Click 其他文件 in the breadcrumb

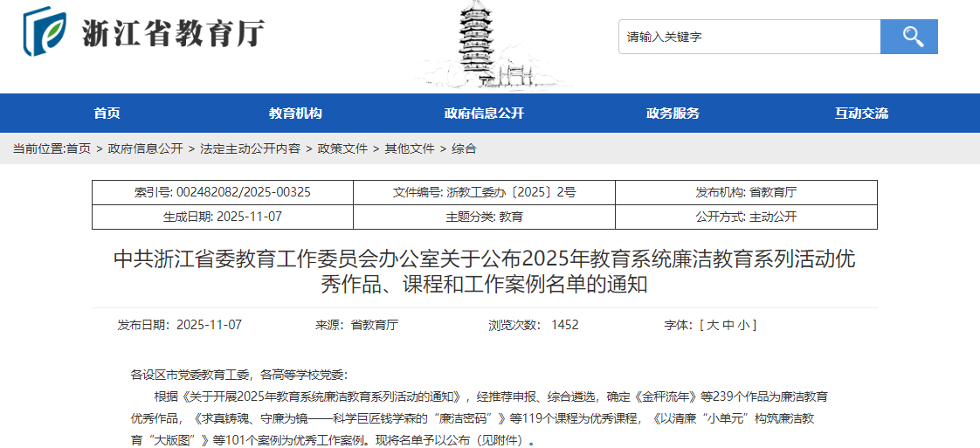(x=410, y=149)
